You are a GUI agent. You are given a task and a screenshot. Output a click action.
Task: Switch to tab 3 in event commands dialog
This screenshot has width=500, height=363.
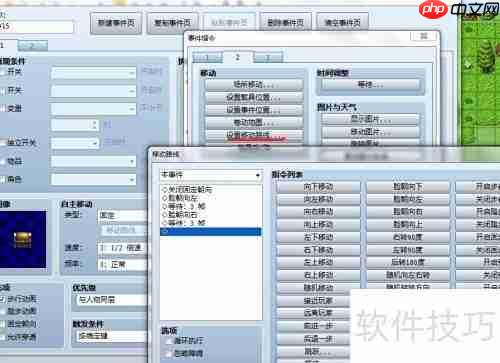point(268,57)
